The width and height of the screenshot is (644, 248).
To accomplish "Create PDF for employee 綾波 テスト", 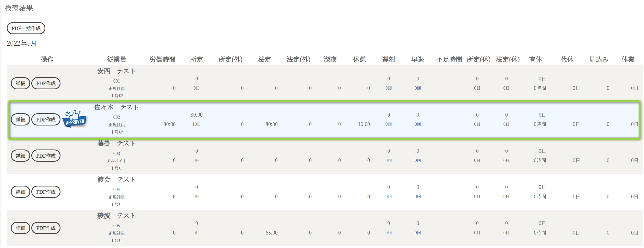I will (46, 228).
